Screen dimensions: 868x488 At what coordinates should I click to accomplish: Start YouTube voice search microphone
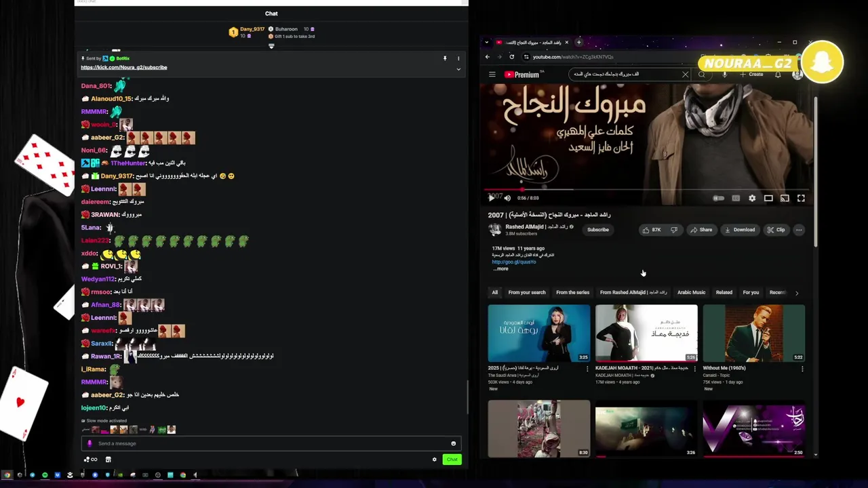tap(724, 75)
